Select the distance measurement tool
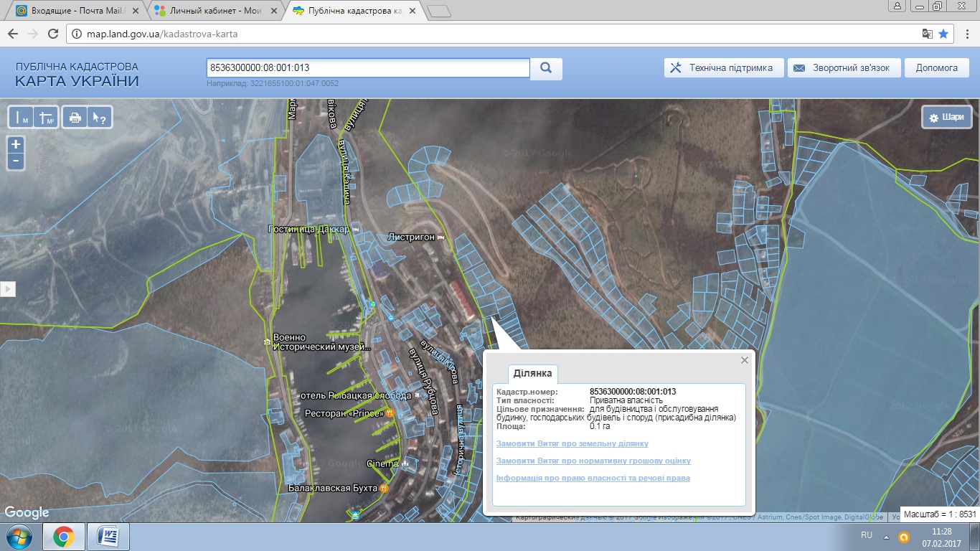The height and width of the screenshot is (551, 980). coord(22,118)
